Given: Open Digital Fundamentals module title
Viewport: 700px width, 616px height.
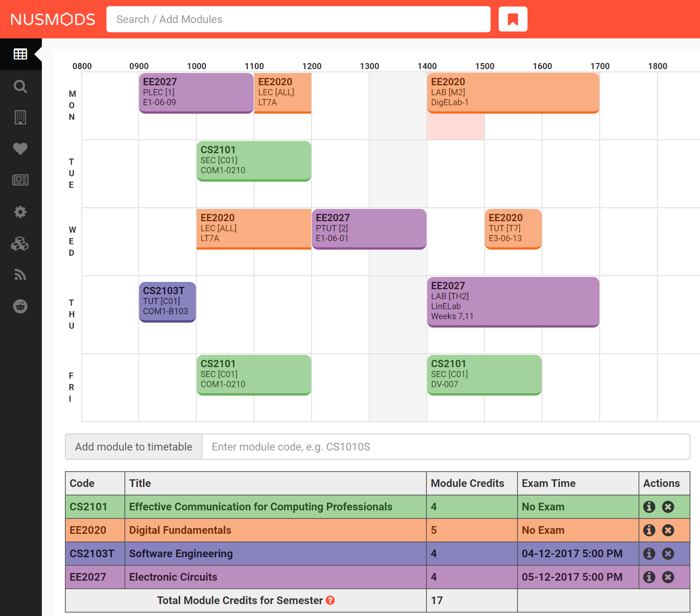Looking at the screenshot, I should click(180, 530).
